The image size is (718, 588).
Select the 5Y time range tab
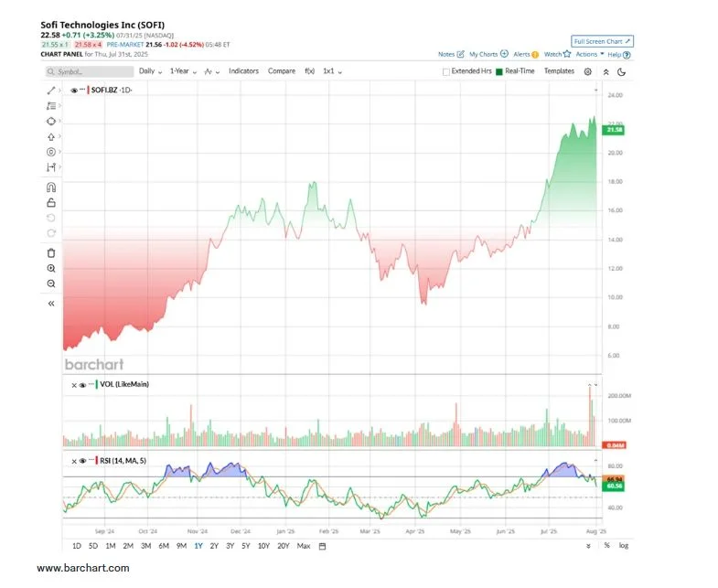[247, 546]
